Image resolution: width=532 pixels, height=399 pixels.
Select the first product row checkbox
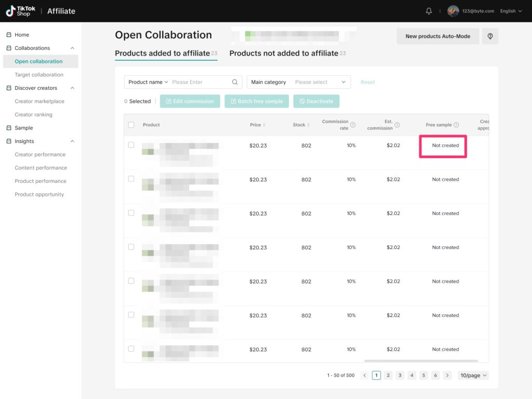[131, 145]
